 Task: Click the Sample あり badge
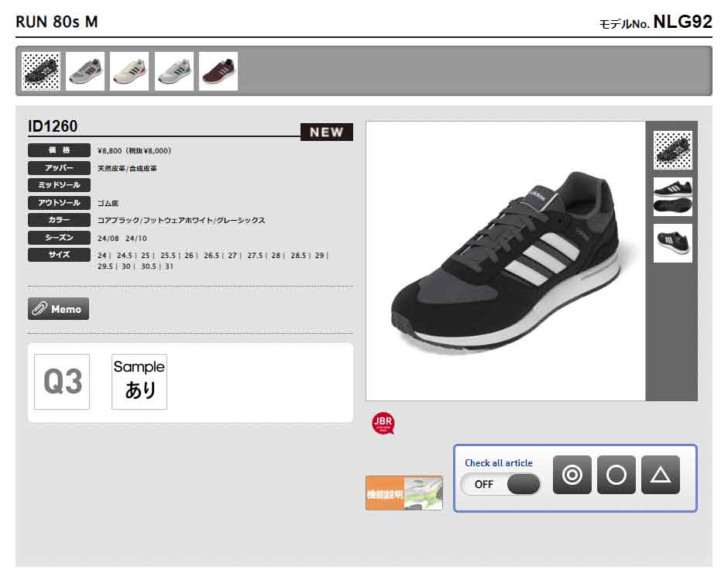tap(139, 382)
